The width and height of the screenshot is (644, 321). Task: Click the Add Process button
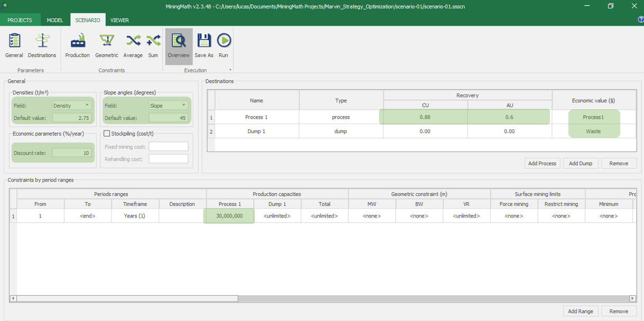tap(542, 164)
